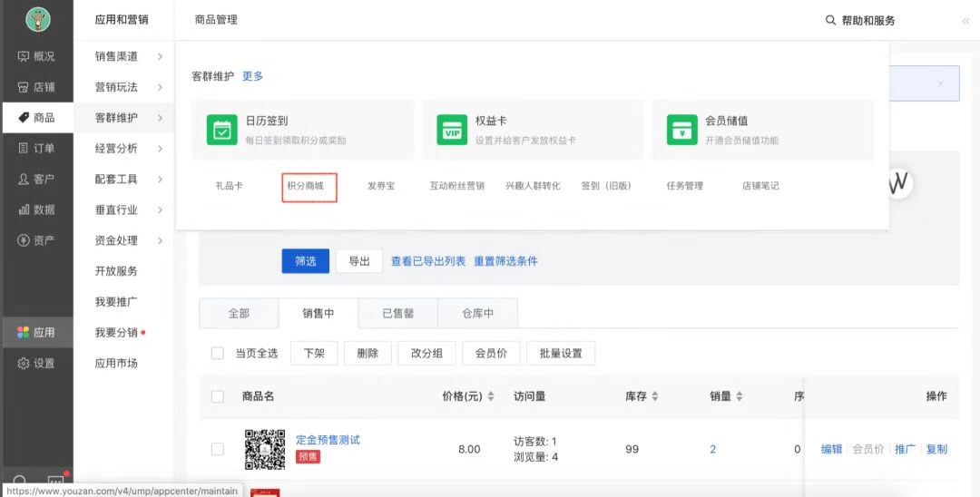
Task: Open the 定金预售测试 product link
Action: coord(328,440)
